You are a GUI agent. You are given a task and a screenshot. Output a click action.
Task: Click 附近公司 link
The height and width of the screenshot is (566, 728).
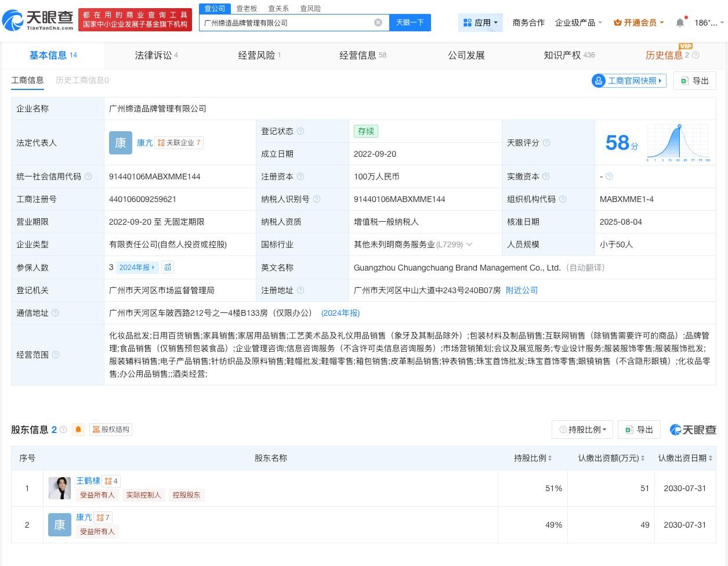[x=521, y=290]
